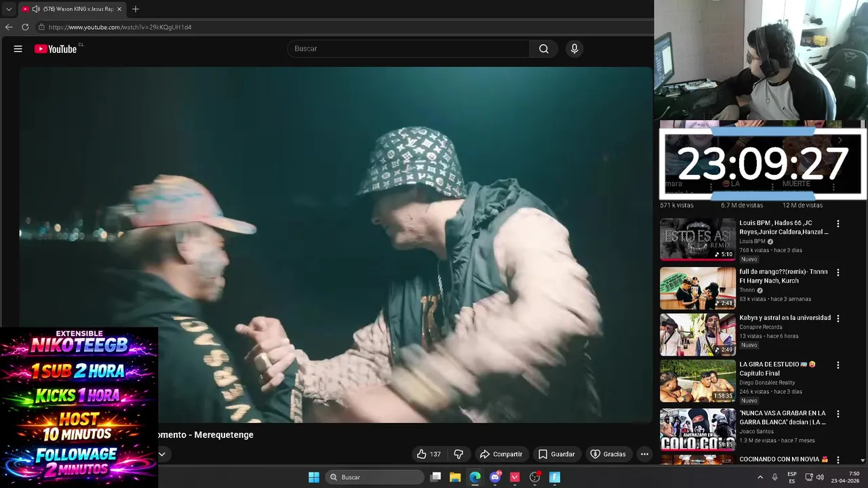Image resolution: width=868 pixels, height=488 pixels.
Task: Click the Compartir share button
Action: (x=500, y=454)
